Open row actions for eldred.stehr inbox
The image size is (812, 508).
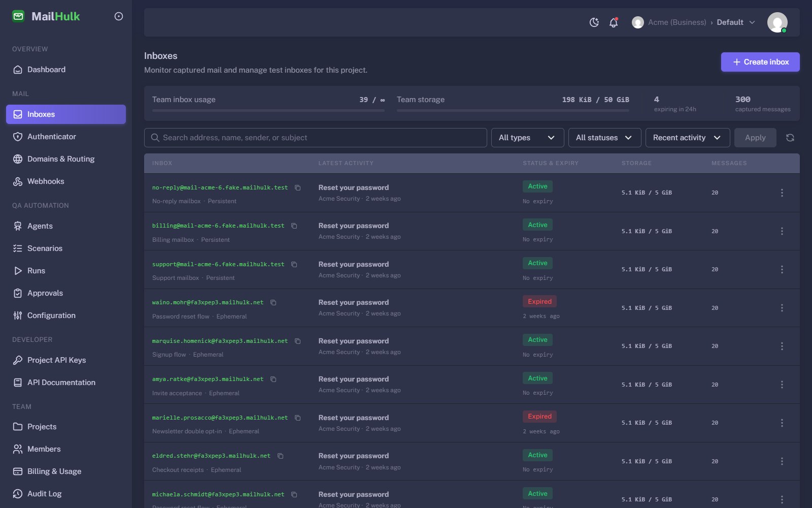[782, 461]
